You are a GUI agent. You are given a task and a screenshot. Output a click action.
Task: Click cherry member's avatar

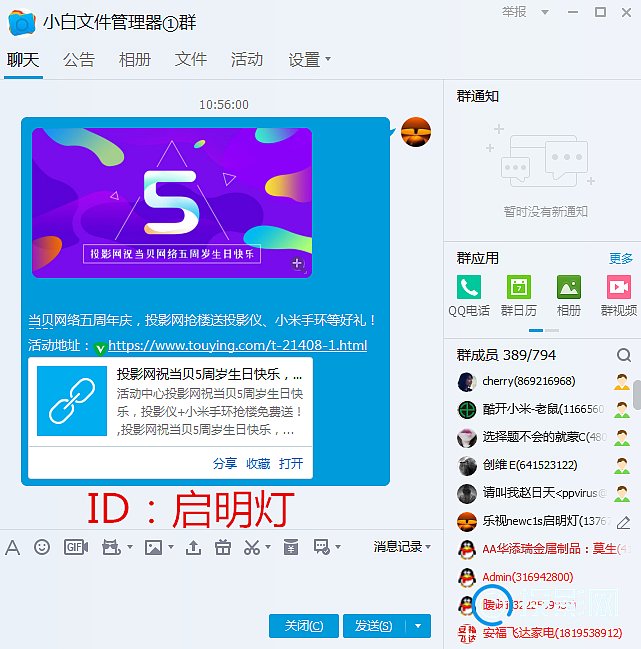point(466,382)
